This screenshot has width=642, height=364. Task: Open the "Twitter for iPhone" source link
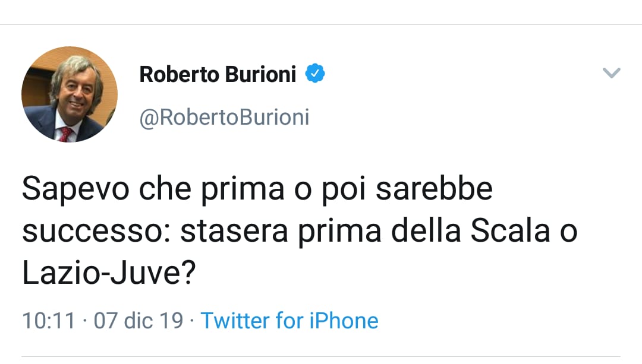(289, 321)
